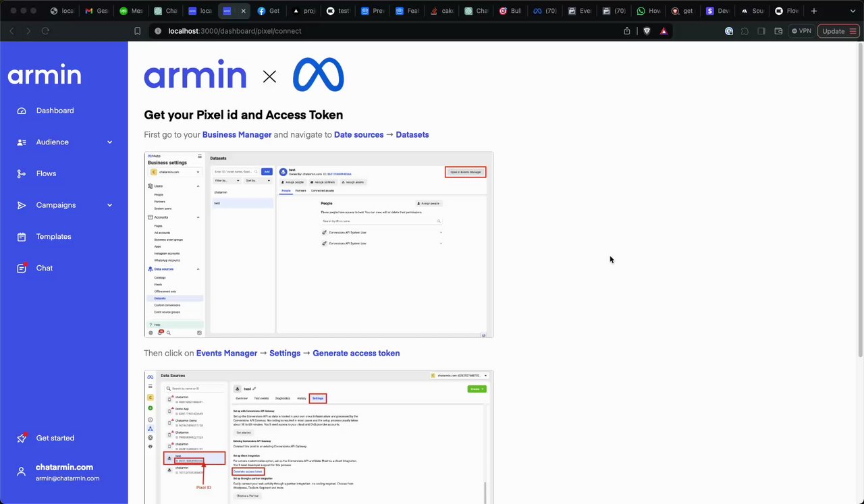Click the armin logo in page header
The height and width of the screenshot is (504, 864).
click(195, 76)
